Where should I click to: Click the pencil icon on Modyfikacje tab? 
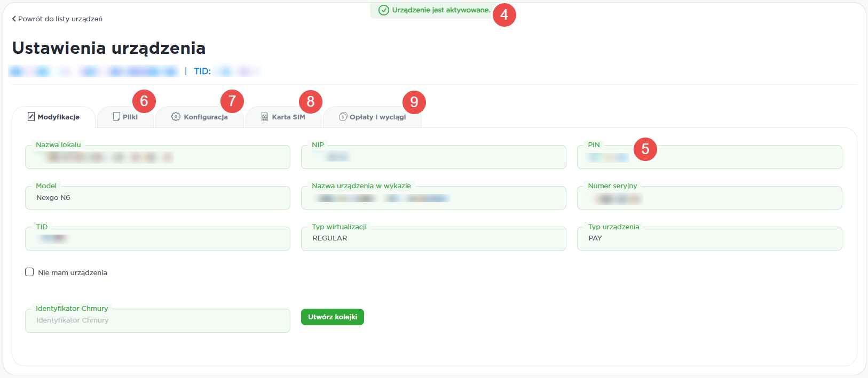click(x=31, y=116)
